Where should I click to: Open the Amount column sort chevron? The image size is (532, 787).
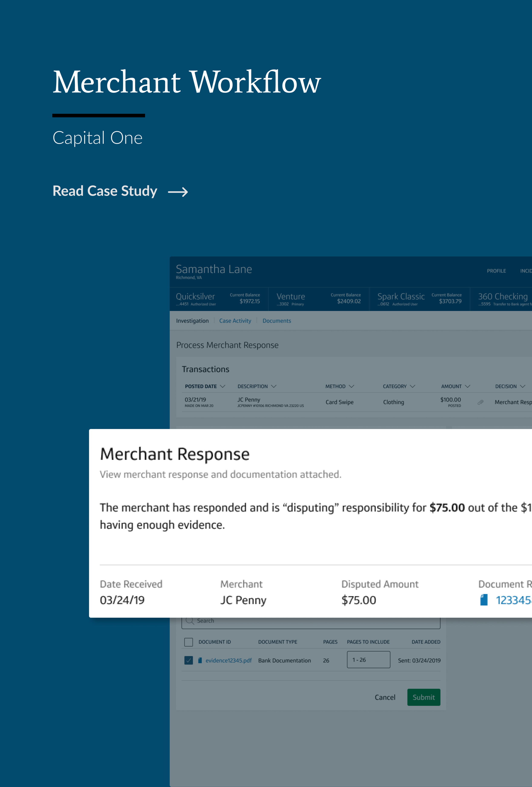(x=468, y=386)
